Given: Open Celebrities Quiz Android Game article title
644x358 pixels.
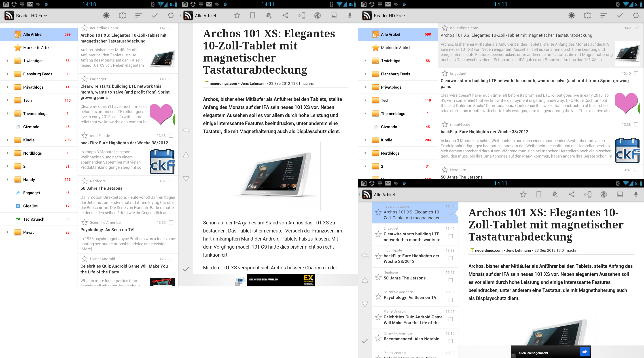Looking at the screenshot, I should 124,269.
